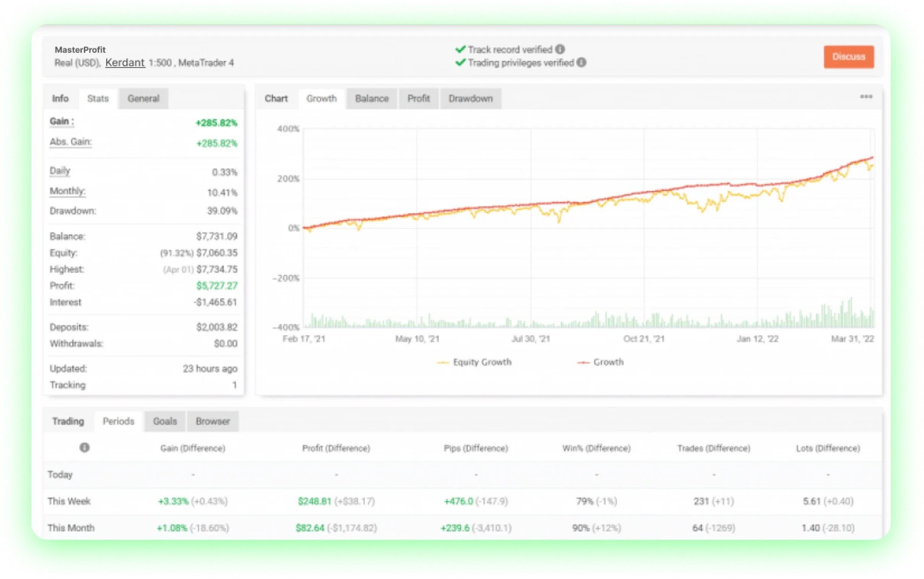Switch to the Browser tab

(x=213, y=421)
